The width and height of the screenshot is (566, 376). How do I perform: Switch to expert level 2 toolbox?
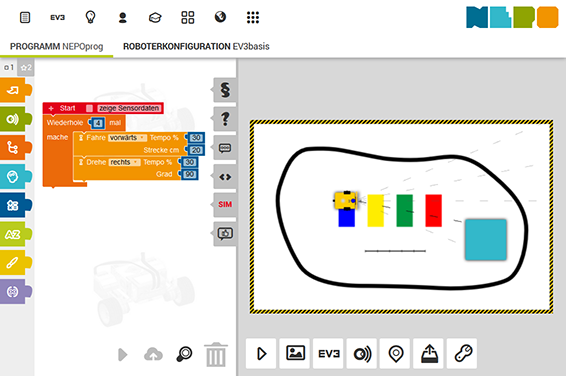[26, 67]
